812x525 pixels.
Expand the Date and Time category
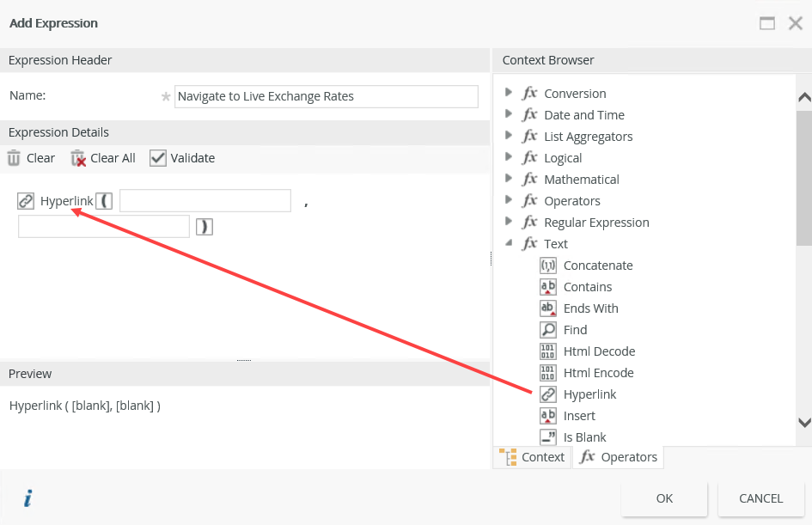509,114
